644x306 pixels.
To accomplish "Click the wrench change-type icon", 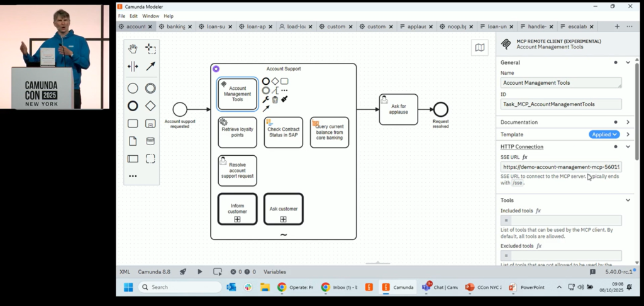I will coord(265,99).
